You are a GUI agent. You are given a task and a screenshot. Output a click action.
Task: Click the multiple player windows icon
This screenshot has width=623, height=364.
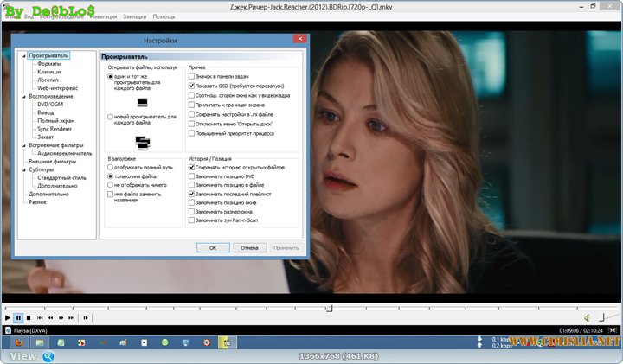[x=143, y=141]
